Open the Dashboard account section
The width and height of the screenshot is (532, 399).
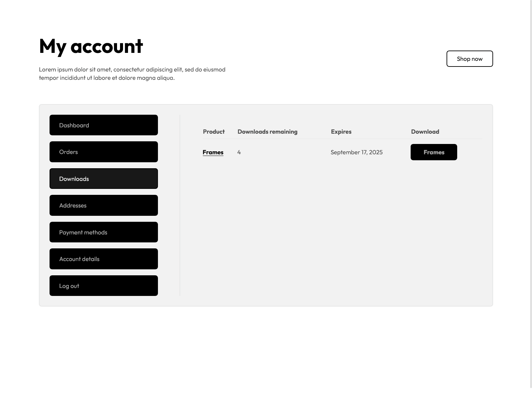(104, 125)
